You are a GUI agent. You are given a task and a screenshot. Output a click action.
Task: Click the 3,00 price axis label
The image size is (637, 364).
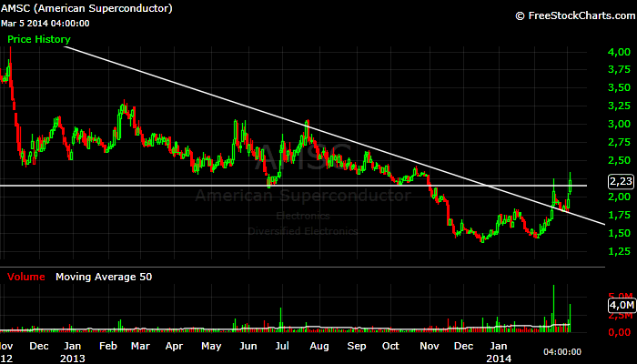(619, 124)
